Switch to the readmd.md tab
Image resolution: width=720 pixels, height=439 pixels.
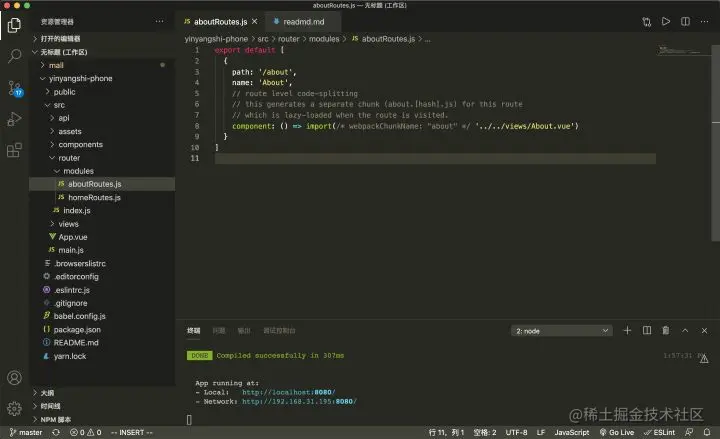click(303, 22)
